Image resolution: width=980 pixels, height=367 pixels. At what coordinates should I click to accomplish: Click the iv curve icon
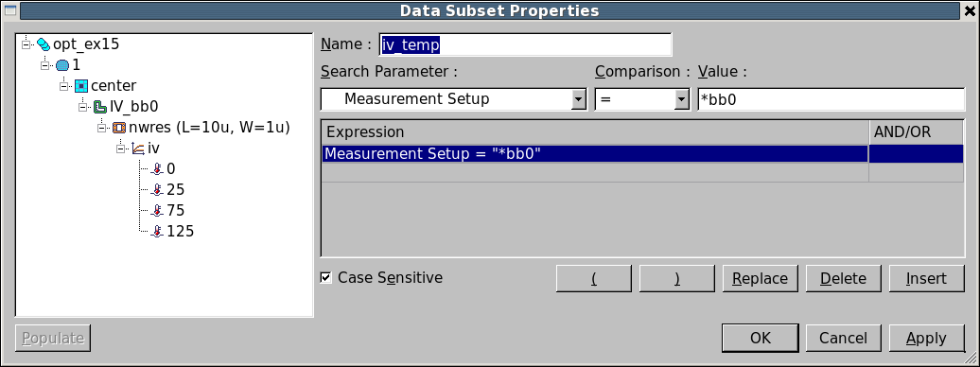(138, 149)
